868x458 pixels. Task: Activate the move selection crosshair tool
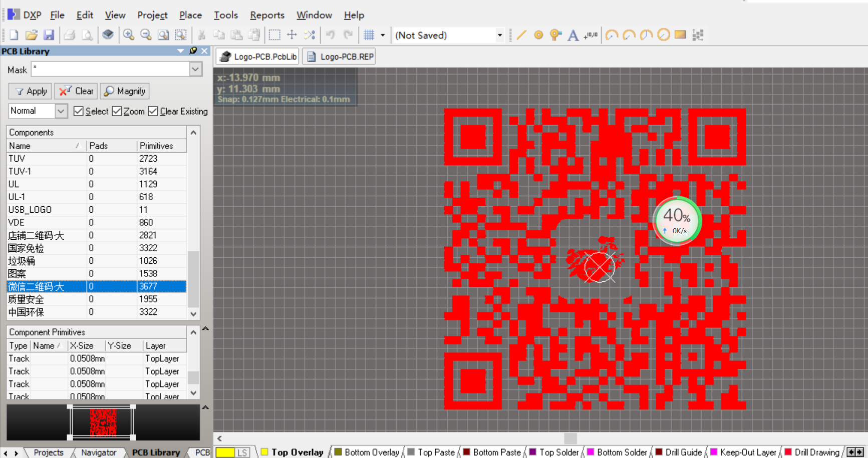tap(292, 35)
